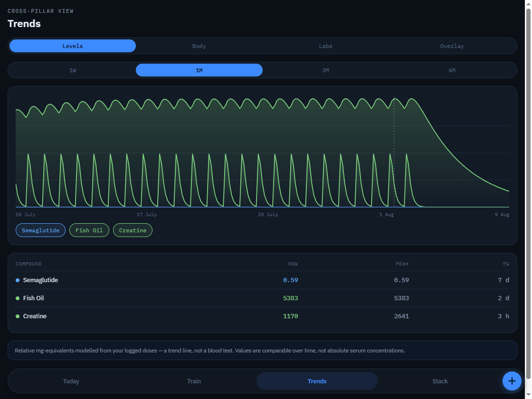Click the 1 Aug axis label

point(387,214)
